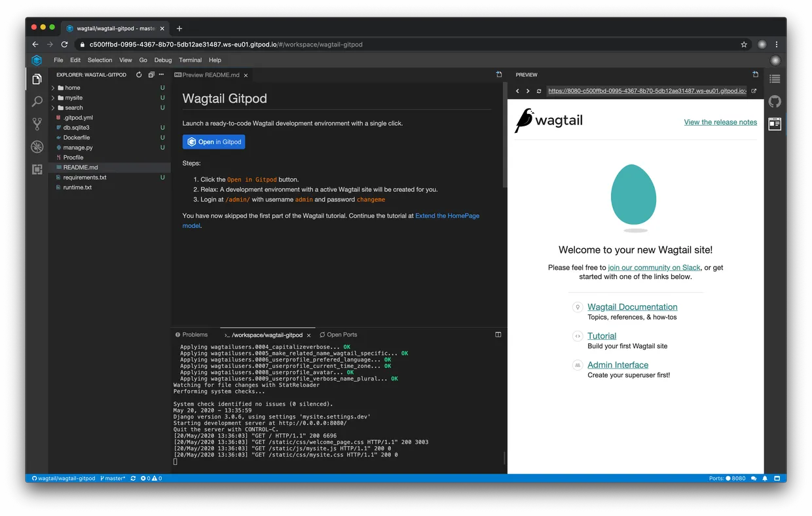This screenshot has width=812, height=516.
Task: Select the Outline list icon on the right
Action: click(775, 79)
